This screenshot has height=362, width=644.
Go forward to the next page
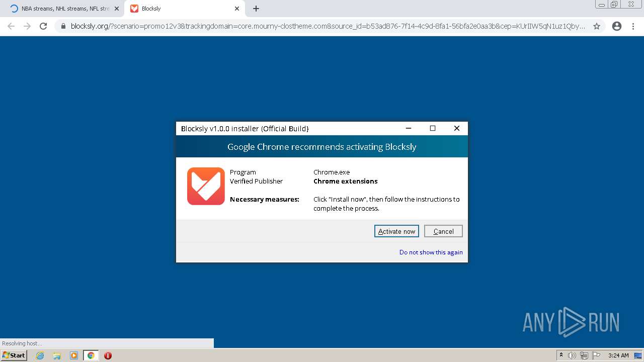(x=27, y=26)
